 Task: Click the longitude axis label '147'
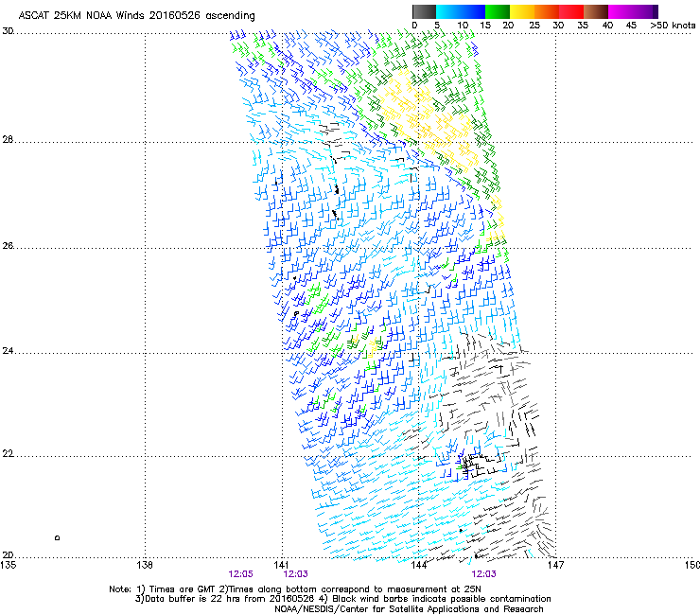pyautogui.click(x=556, y=565)
